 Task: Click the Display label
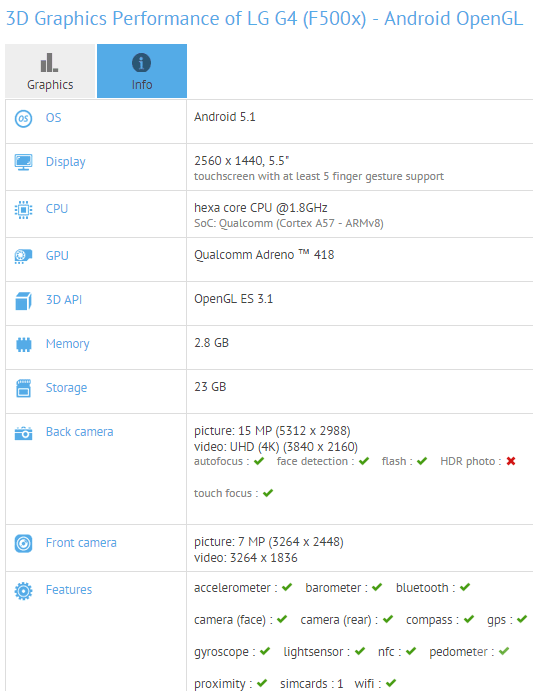(66, 162)
